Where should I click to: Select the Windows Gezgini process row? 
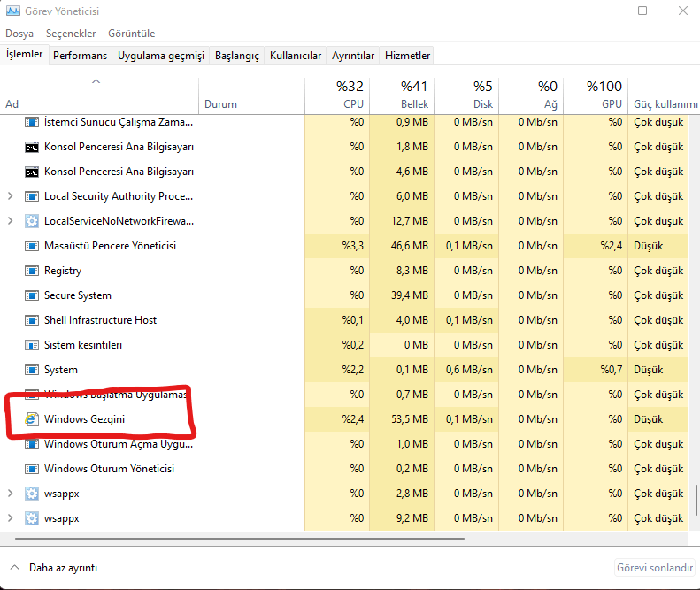344,419
